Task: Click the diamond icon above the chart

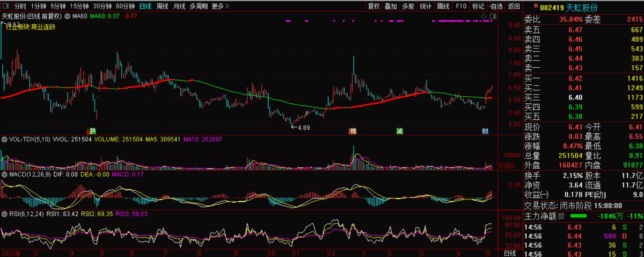Action: (484, 17)
